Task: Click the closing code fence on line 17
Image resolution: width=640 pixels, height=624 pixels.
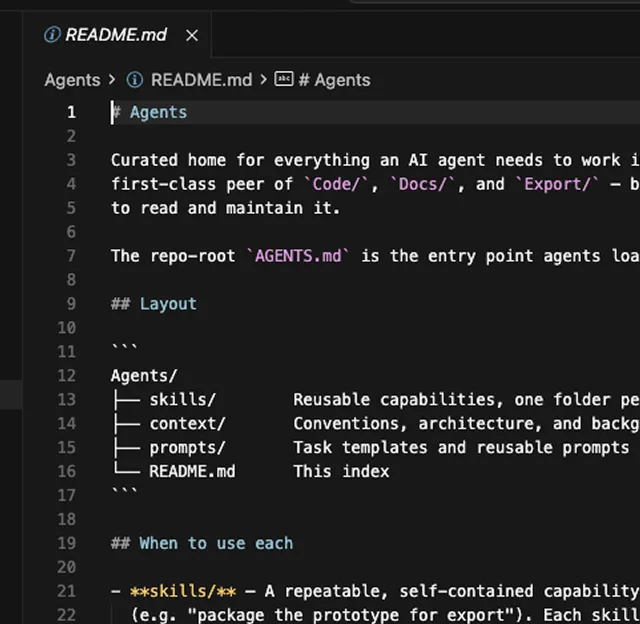Action: pos(125,491)
